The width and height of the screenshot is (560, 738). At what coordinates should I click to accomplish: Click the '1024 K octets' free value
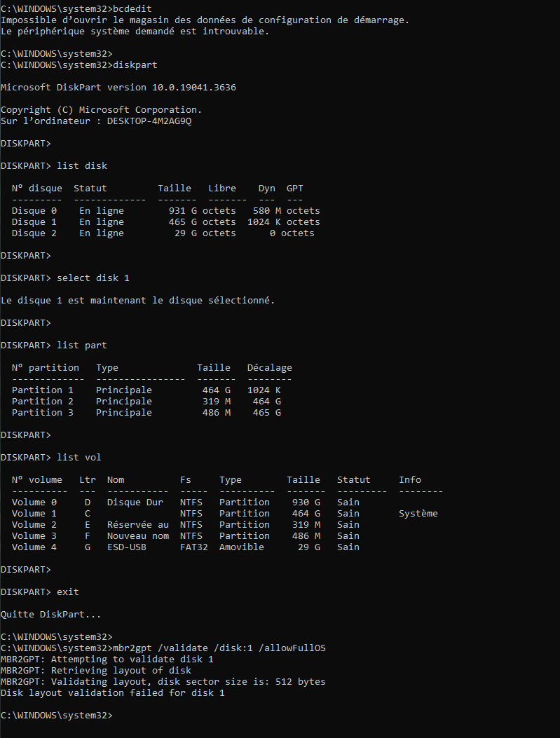tap(283, 222)
